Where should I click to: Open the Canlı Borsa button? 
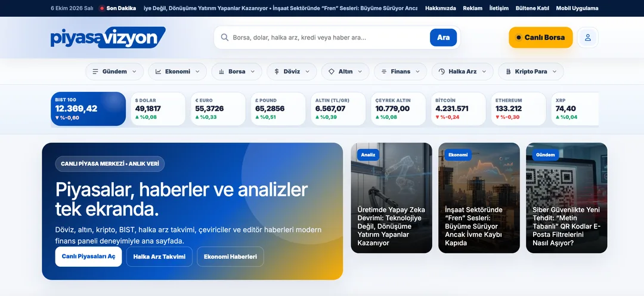click(x=540, y=38)
